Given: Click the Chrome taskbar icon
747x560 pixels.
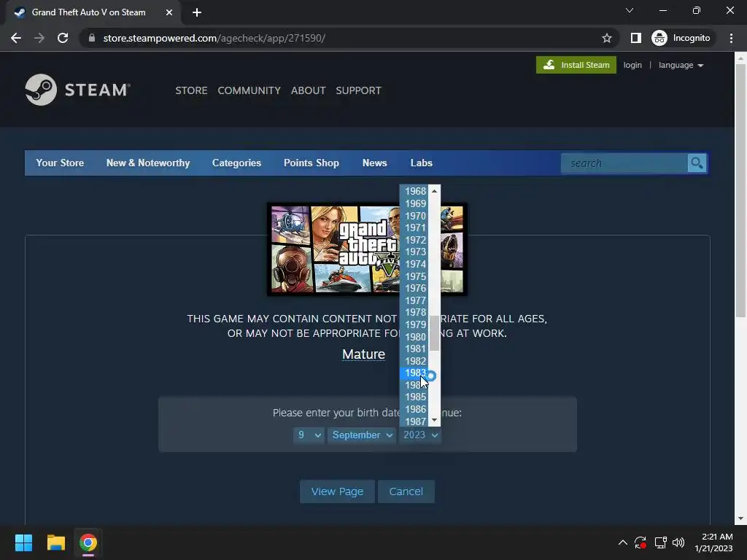Looking at the screenshot, I should (x=88, y=542).
